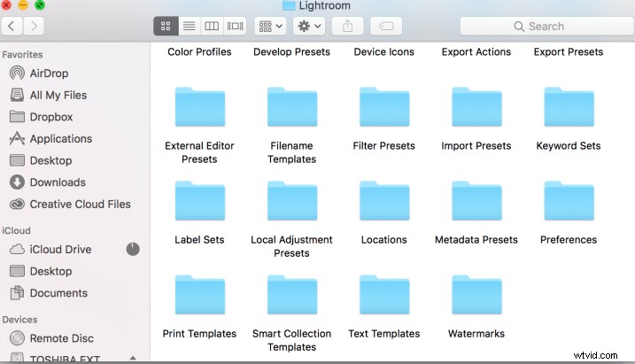635x364 pixels.
Task: Select the External Editor Presets folder
Action: 199,107
